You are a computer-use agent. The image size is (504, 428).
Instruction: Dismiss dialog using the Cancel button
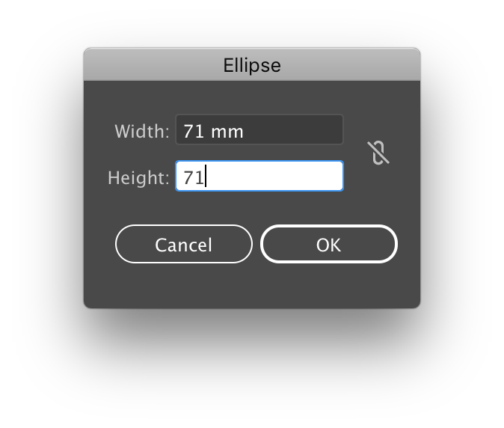tap(184, 244)
